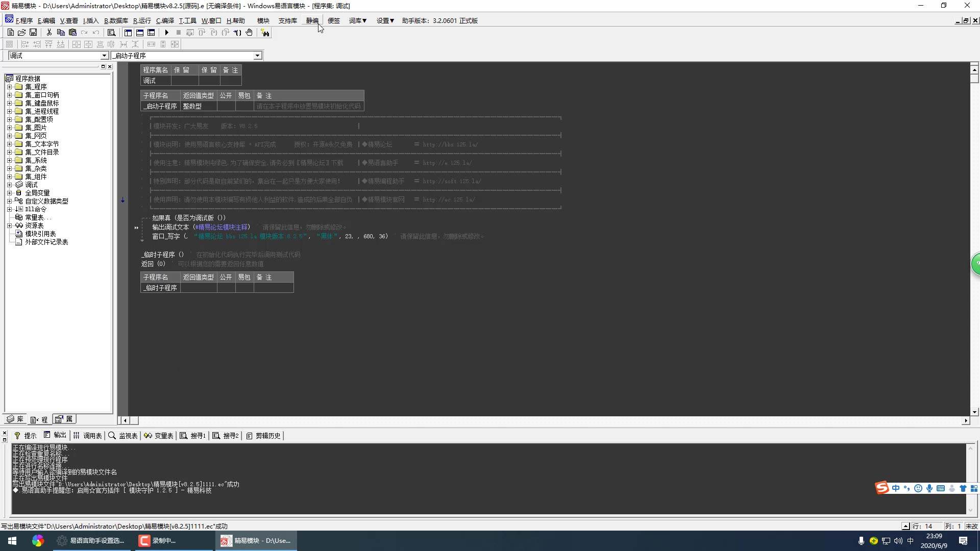Switch to 易语言助手设置 taskbar window

click(91, 540)
